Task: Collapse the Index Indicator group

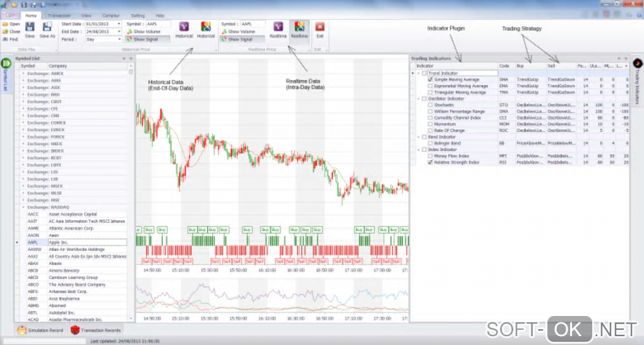Action: tap(419, 149)
